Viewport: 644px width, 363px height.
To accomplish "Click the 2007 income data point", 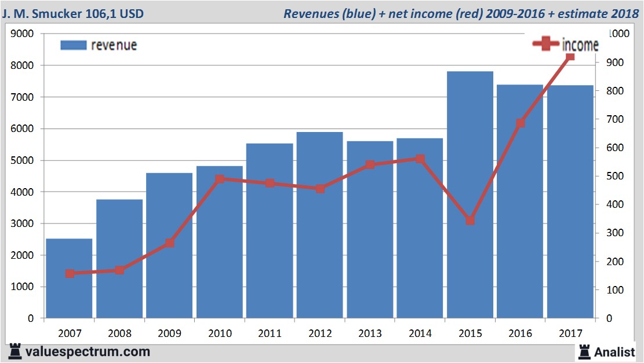I will [x=70, y=274].
